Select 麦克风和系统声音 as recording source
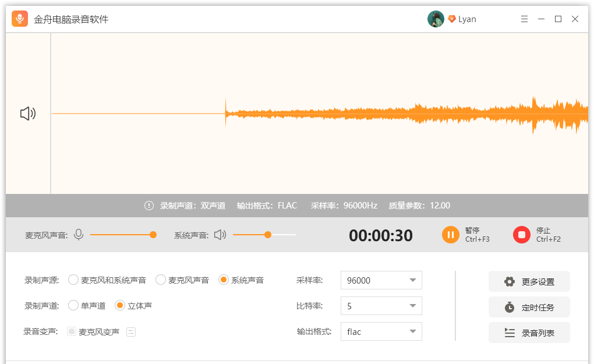Screen dimensions: 594x364 tap(73, 280)
